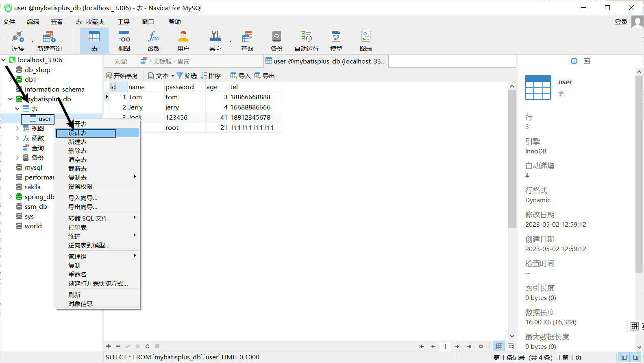The image size is (644, 363).
Task: Click the cell containing 18866668888
Action: pos(255,97)
